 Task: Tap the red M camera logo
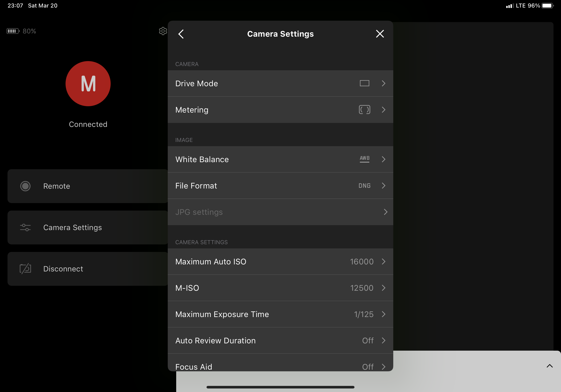(x=88, y=84)
